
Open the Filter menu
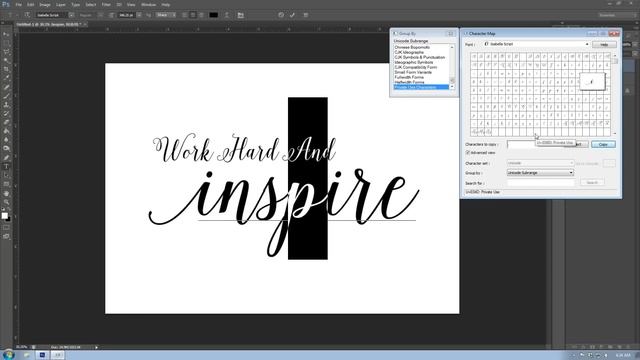(106, 4)
